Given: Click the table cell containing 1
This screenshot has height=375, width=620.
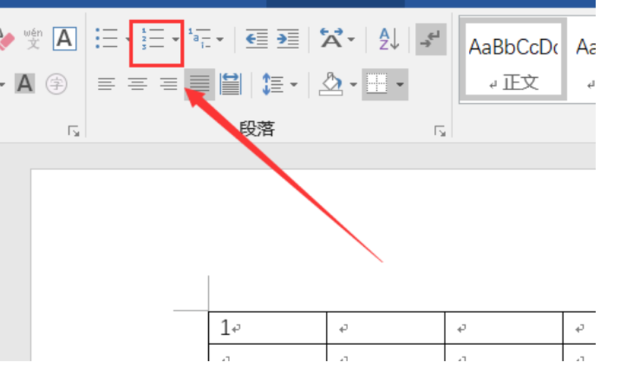Looking at the screenshot, I should click(268, 328).
